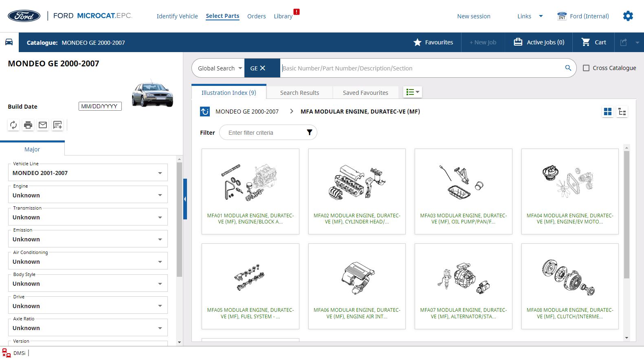Go to Identify Vehicle
644x359 pixels.
click(x=177, y=16)
